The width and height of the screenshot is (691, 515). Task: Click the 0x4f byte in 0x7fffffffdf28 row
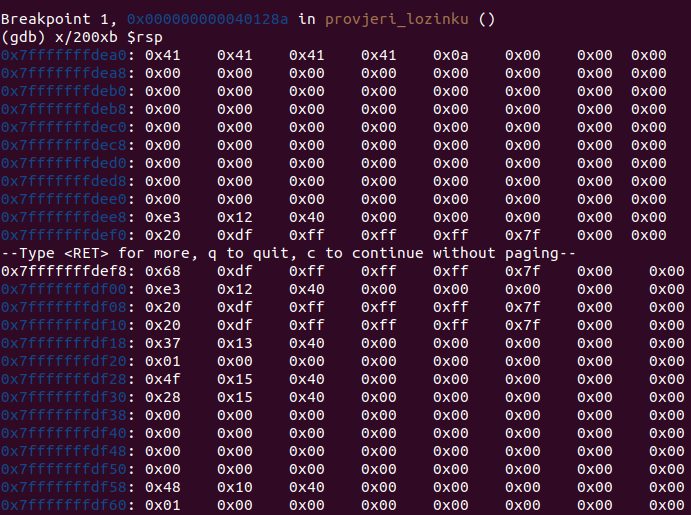click(162, 379)
